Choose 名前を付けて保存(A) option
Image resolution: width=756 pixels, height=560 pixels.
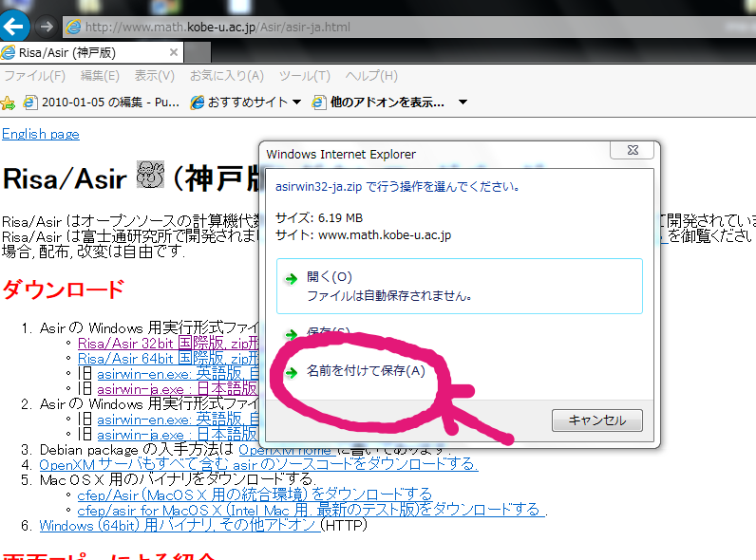pos(366,371)
